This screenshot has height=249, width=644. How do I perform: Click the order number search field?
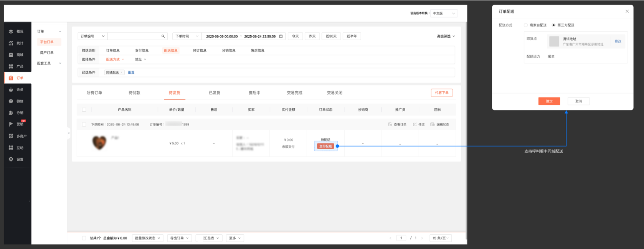click(134, 36)
